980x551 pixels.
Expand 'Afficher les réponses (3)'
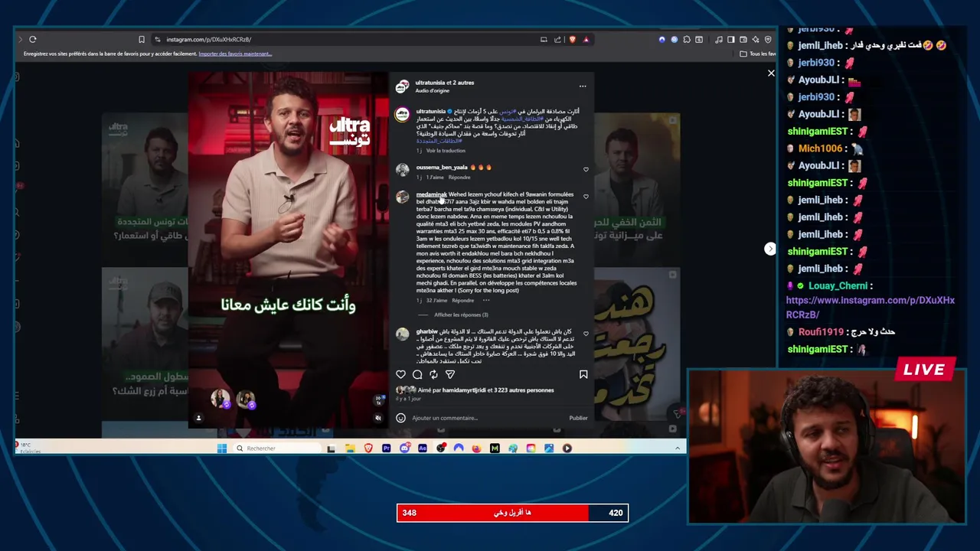point(461,315)
